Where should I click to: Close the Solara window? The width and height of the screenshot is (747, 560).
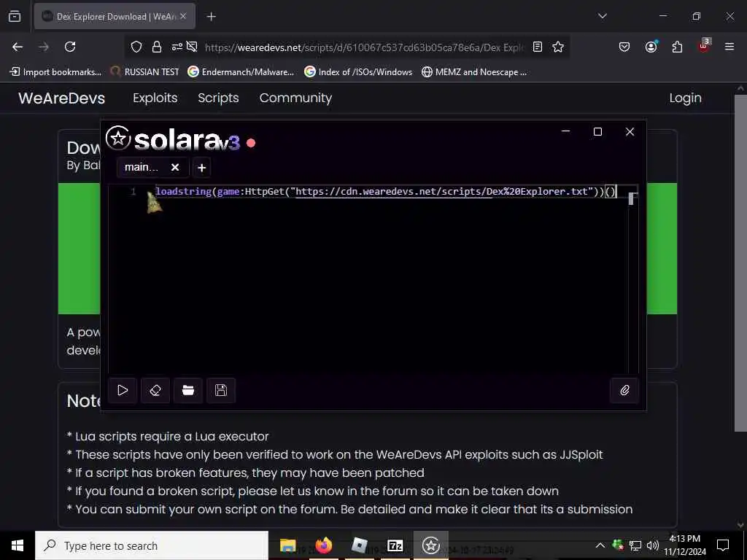click(x=630, y=131)
